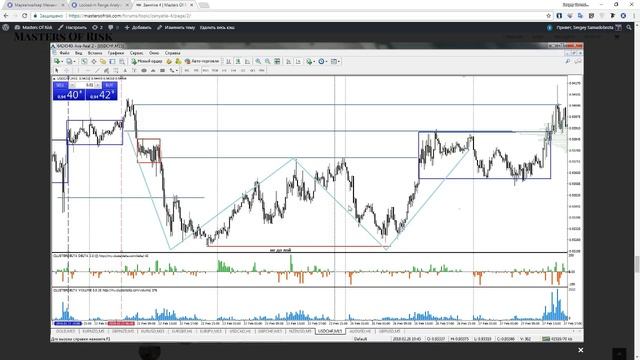The image size is (640, 360).
Task: Open the Strategy Tester icon
Action: [x=122, y=61]
